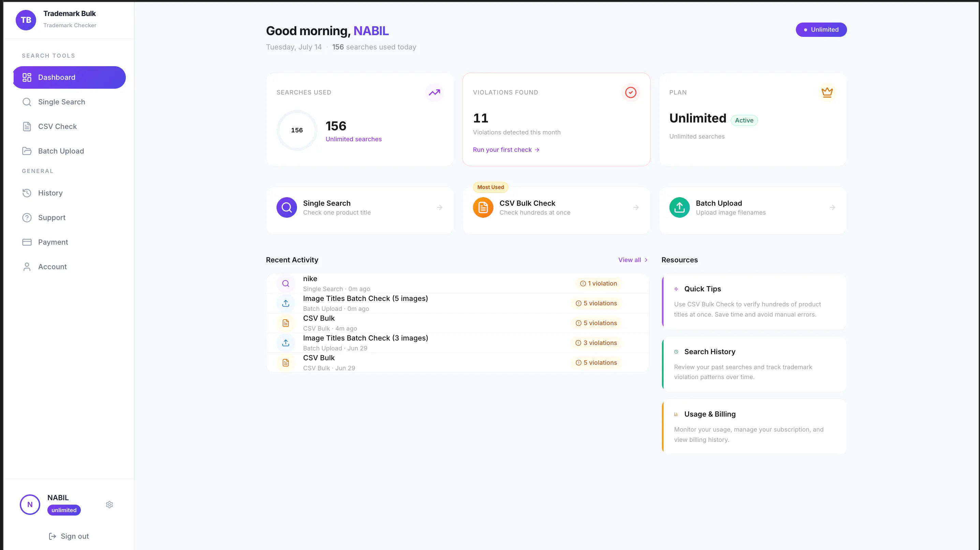
Task: Click the search icon of nike row
Action: click(286, 284)
